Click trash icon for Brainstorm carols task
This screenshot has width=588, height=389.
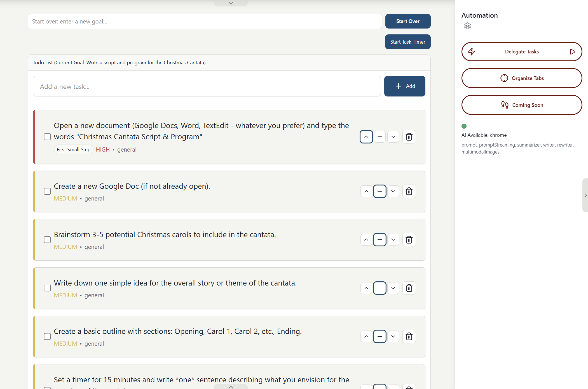tap(409, 240)
